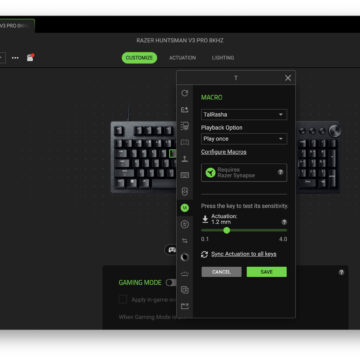Viewport: 360px width, 360px height.
Task: Select the highlighted green Macro icon
Action: [185, 208]
